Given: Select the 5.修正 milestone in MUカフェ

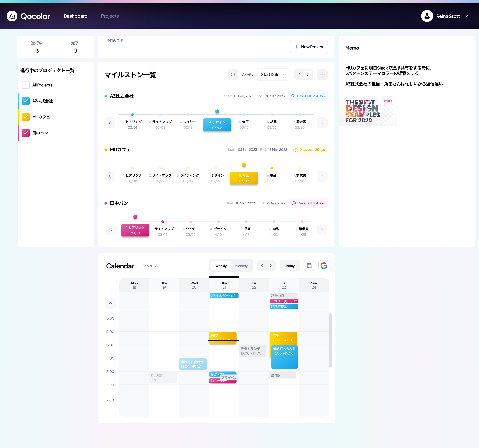Looking at the screenshot, I should coord(244,178).
